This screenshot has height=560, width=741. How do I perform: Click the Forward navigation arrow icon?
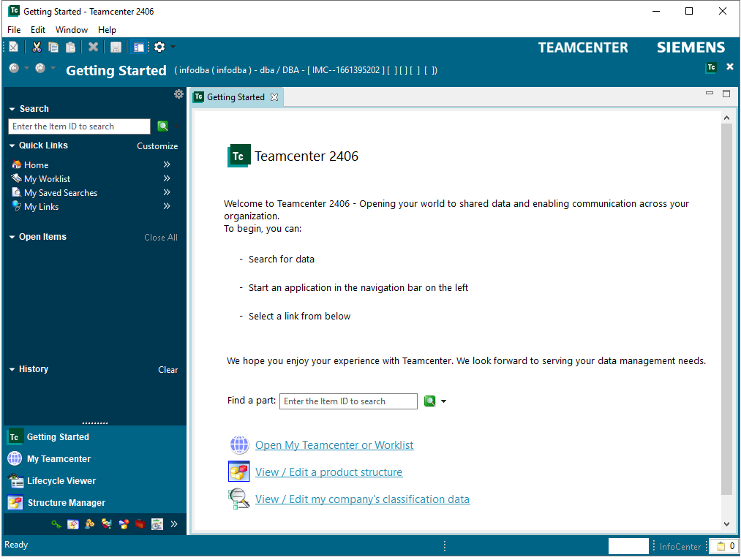(40, 68)
